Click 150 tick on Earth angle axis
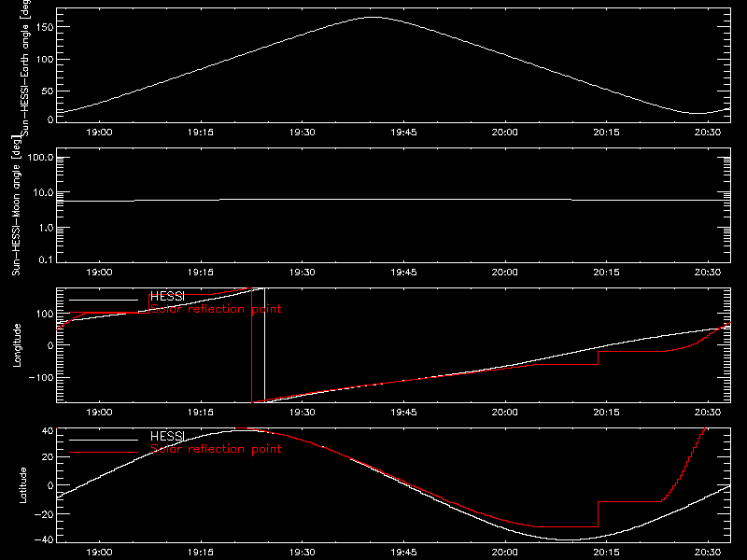The width and height of the screenshot is (747, 560). [47, 27]
